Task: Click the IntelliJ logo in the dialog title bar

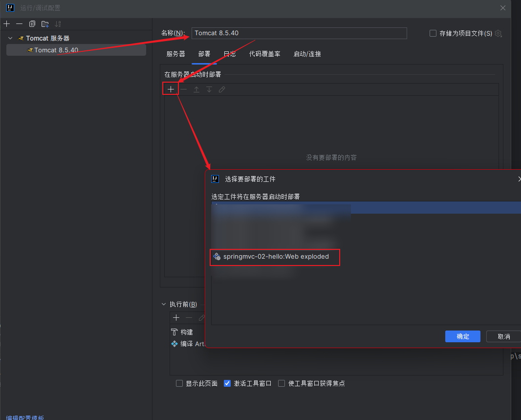Action: pyautogui.click(x=10, y=8)
